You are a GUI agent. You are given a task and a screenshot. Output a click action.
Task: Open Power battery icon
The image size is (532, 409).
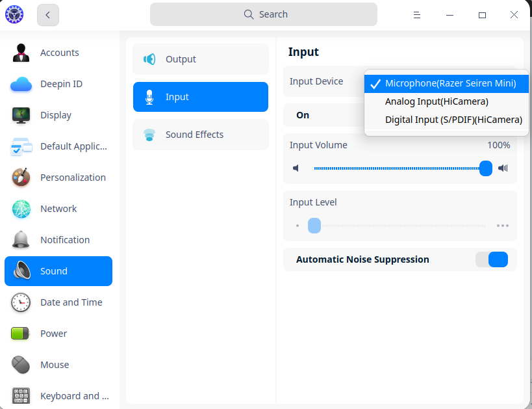point(21,334)
